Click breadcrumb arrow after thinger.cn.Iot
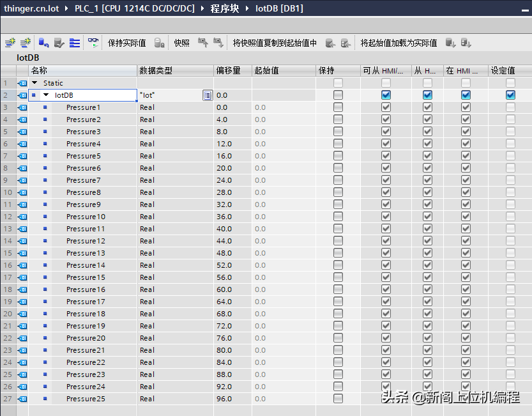The image size is (532, 416). (66, 8)
